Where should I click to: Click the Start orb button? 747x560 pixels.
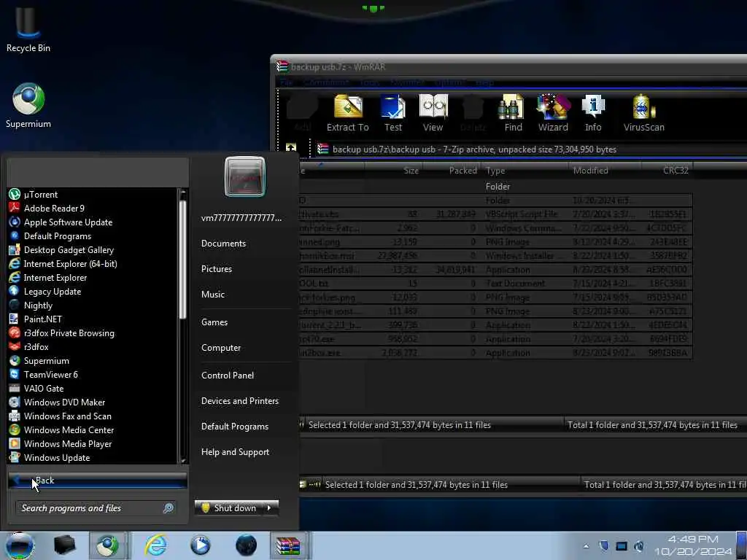[19, 545]
